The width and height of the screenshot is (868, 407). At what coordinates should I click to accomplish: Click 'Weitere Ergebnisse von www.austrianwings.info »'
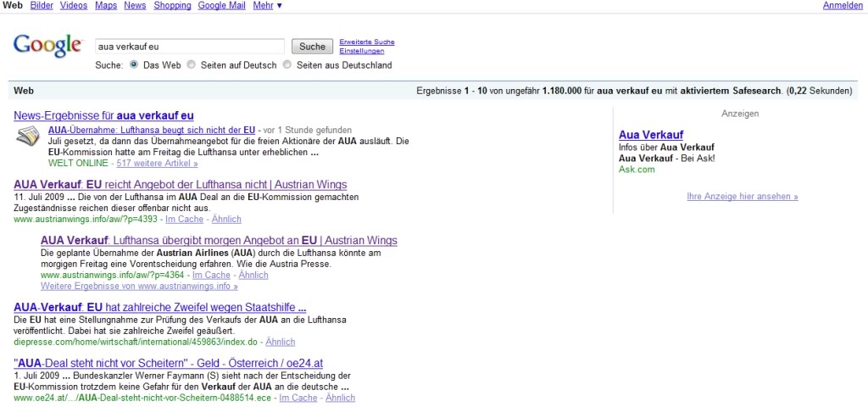[x=139, y=287]
